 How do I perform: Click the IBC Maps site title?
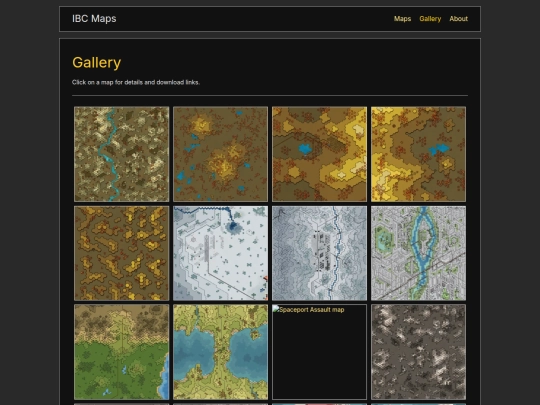click(94, 19)
